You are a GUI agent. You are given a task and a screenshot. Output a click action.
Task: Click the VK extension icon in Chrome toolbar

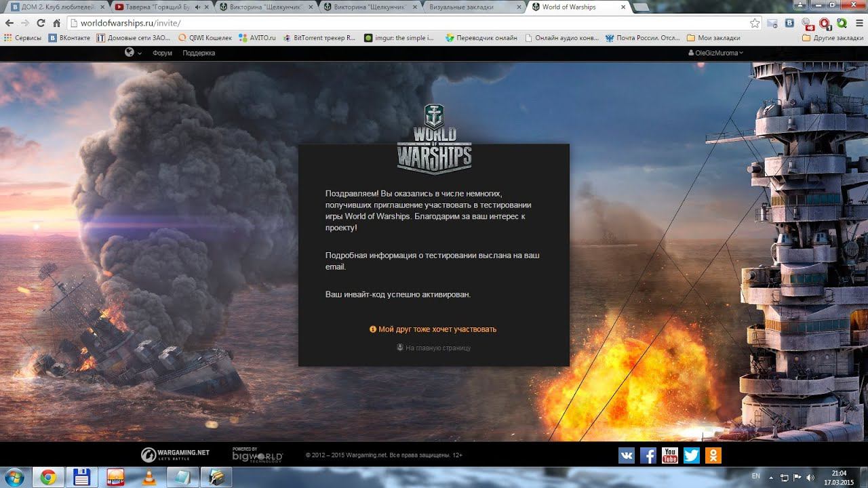point(789,23)
